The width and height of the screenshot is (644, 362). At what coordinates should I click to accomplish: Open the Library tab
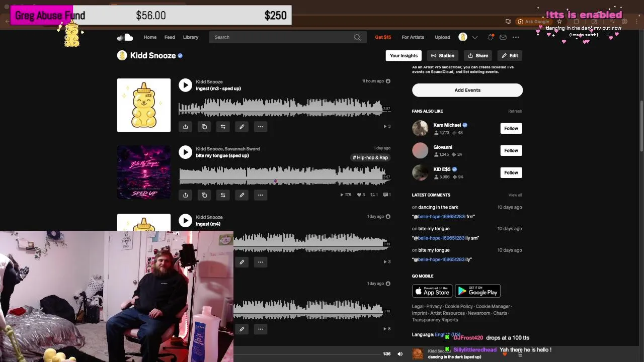191,37
